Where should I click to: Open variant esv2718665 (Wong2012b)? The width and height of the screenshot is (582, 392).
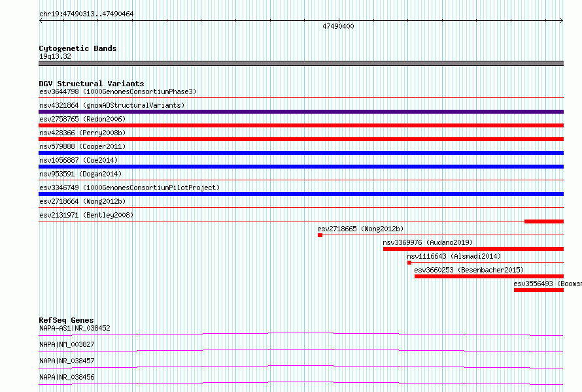click(x=360, y=229)
